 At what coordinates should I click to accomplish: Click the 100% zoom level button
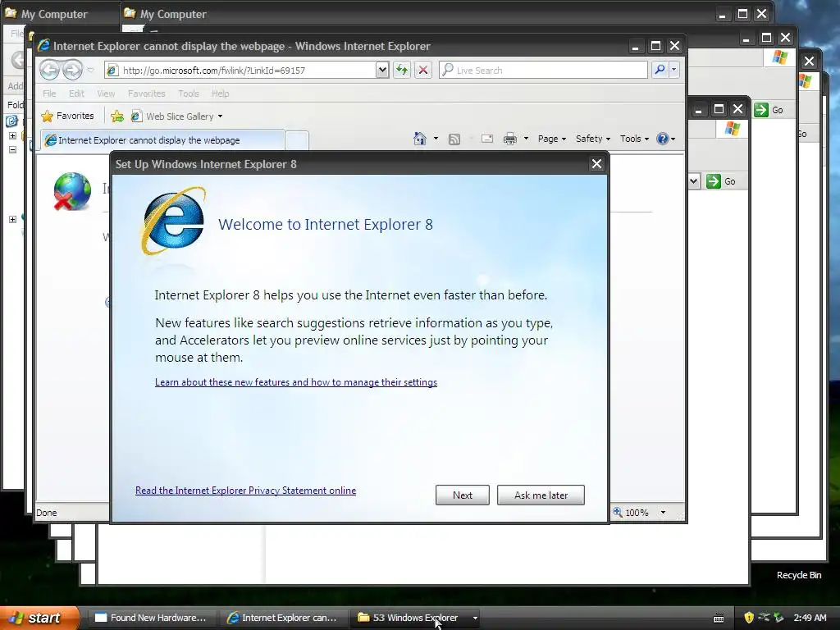[x=631, y=513]
